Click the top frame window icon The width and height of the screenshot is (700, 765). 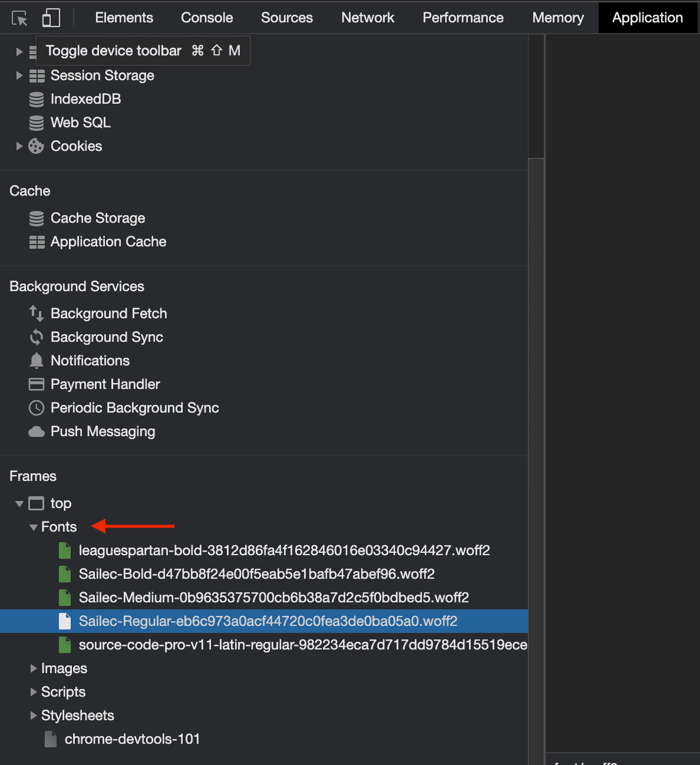[x=37, y=503]
